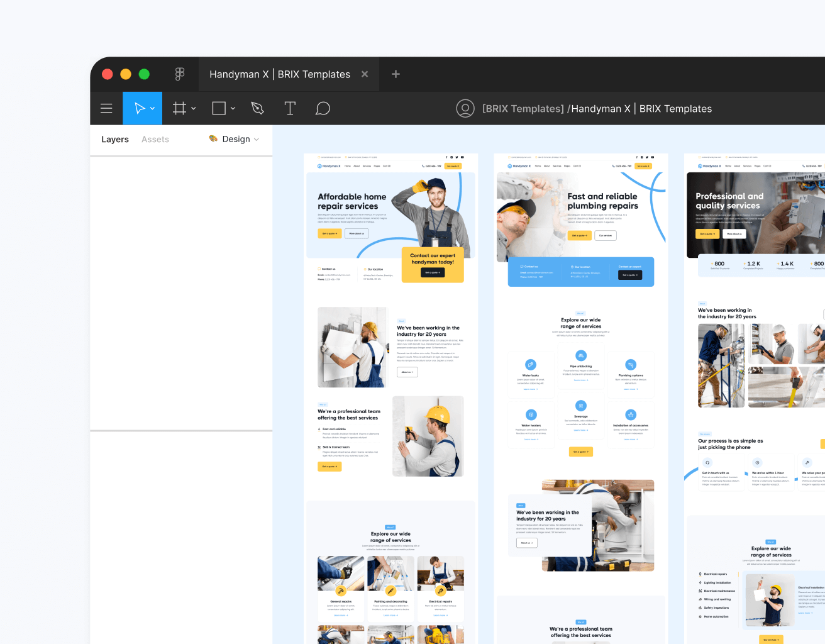This screenshot has height=644, width=825.
Task: Click the BRIX Templates breadcrumb link
Action: click(523, 108)
